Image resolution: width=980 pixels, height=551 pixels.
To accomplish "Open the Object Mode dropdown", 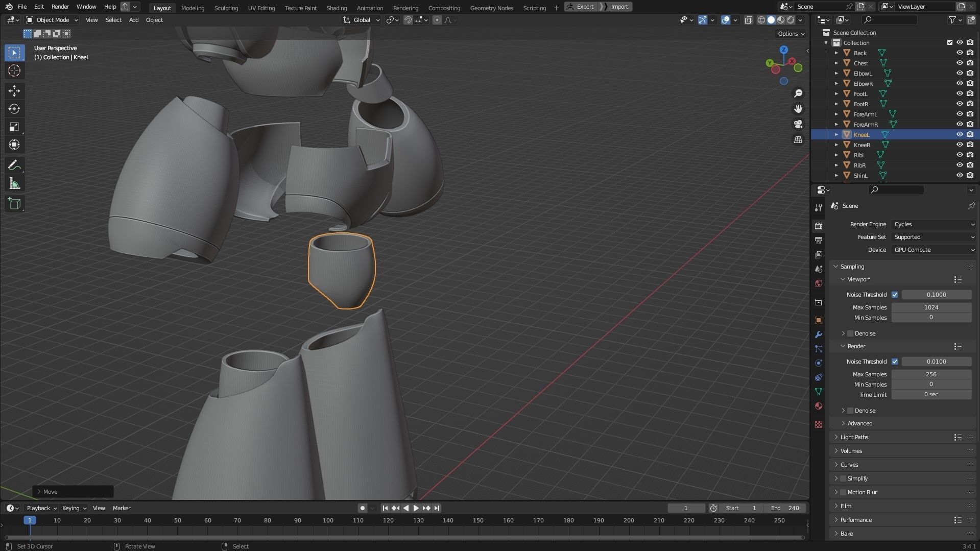I will (52, 20).
